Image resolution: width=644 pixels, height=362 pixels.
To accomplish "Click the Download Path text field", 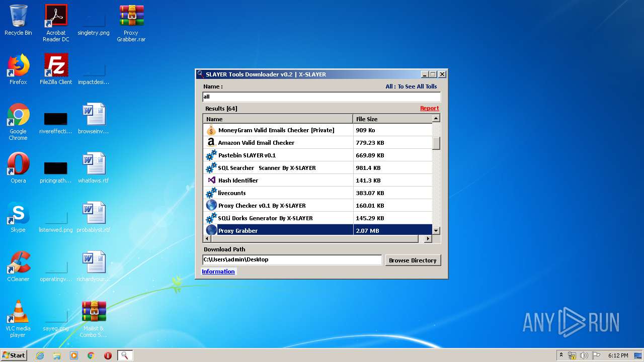I will (292, 260).
